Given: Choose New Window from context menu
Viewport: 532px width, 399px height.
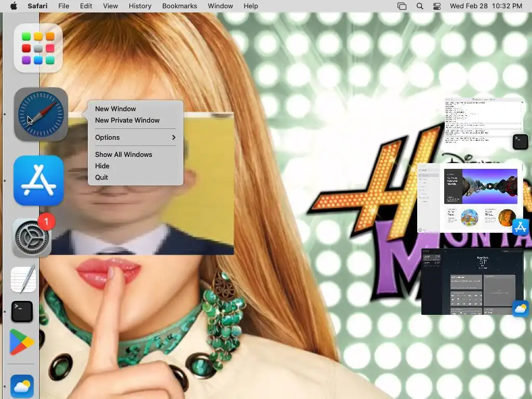Looking at the screenshot, I should pyautogui.click(x=115, y=109).
